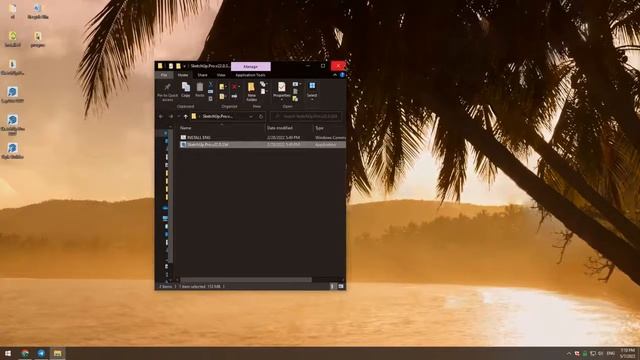Click the New folder icon
This screenshot has width=640, height=360.
click(x=251, y=87)
